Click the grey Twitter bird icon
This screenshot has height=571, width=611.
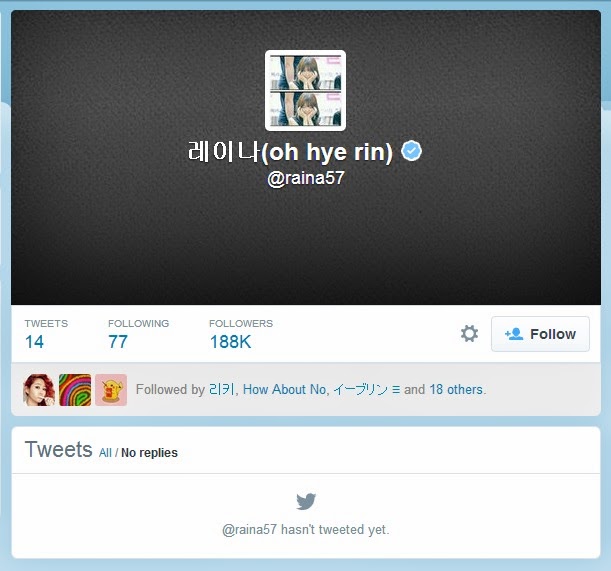tap(306, 501)
